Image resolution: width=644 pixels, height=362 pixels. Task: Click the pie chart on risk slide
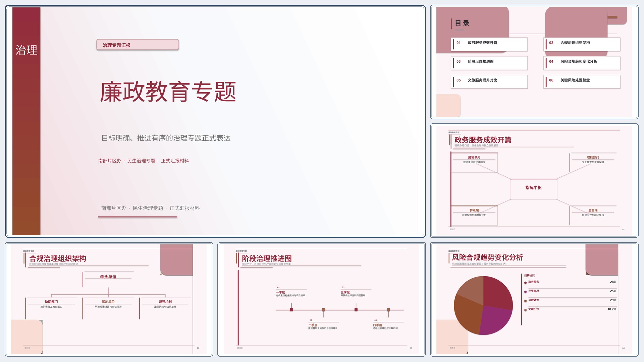click(483, 305)
